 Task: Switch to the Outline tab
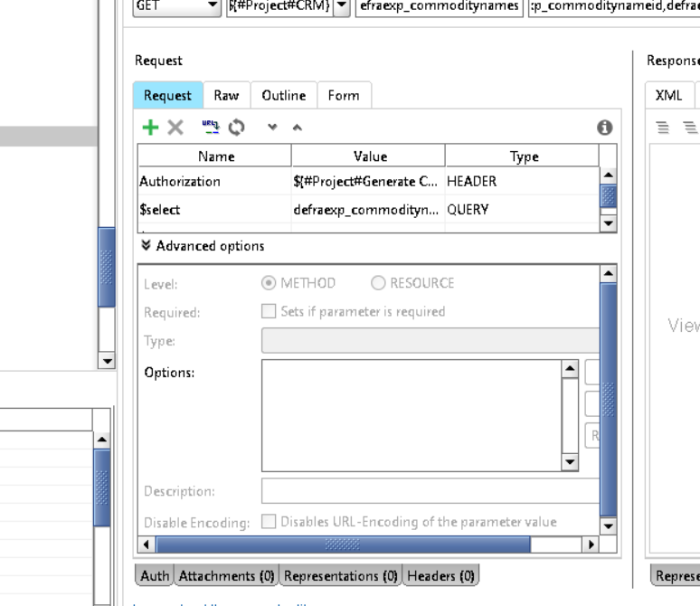(x=284, y=95)
